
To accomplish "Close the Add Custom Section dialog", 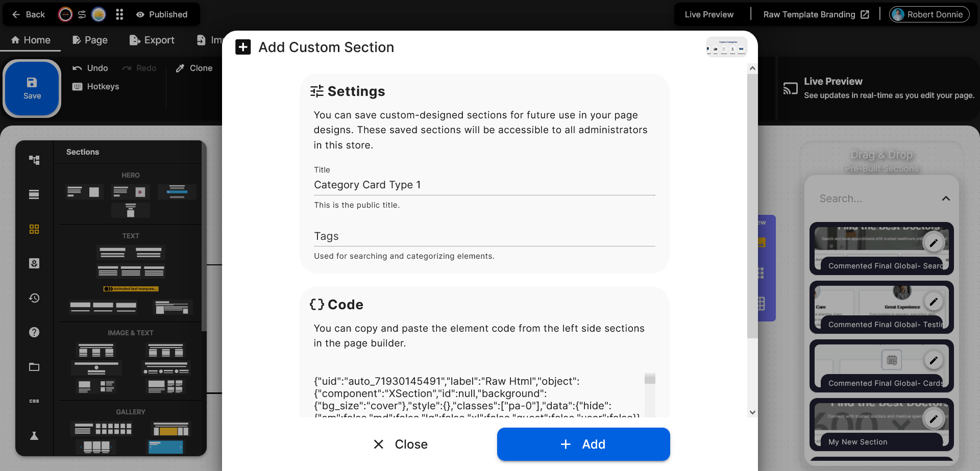I will tap(401, 444).
